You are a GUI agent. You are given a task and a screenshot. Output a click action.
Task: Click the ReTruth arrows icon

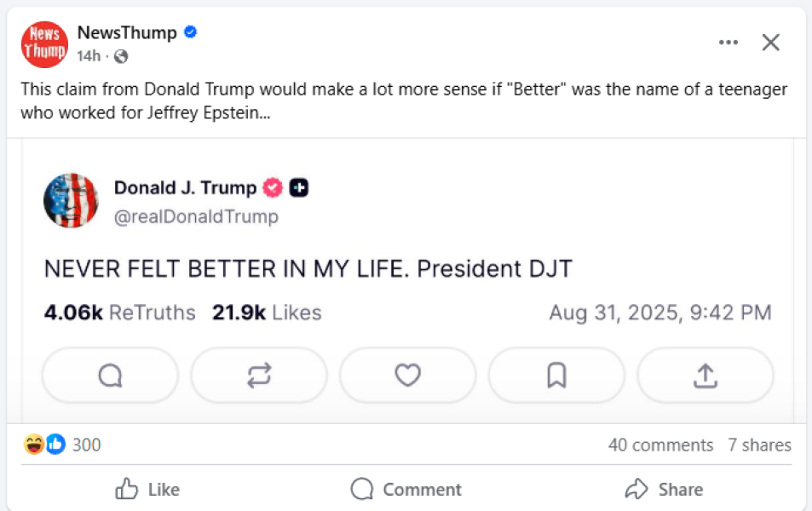click(258, 375)
